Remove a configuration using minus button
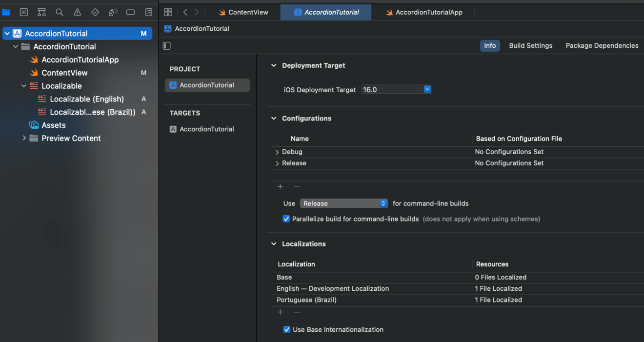Viewport: 644px width, 342px height. [x=297, y=186]
